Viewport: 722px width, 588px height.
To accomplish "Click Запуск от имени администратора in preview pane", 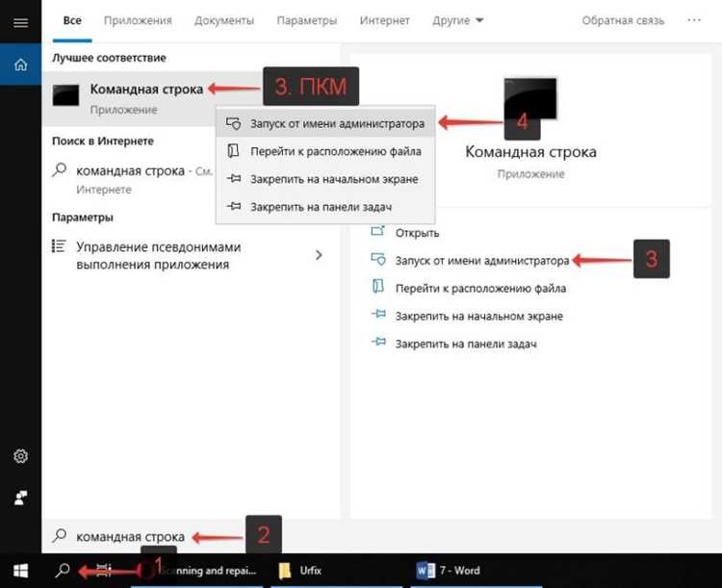I will point(482,261).
